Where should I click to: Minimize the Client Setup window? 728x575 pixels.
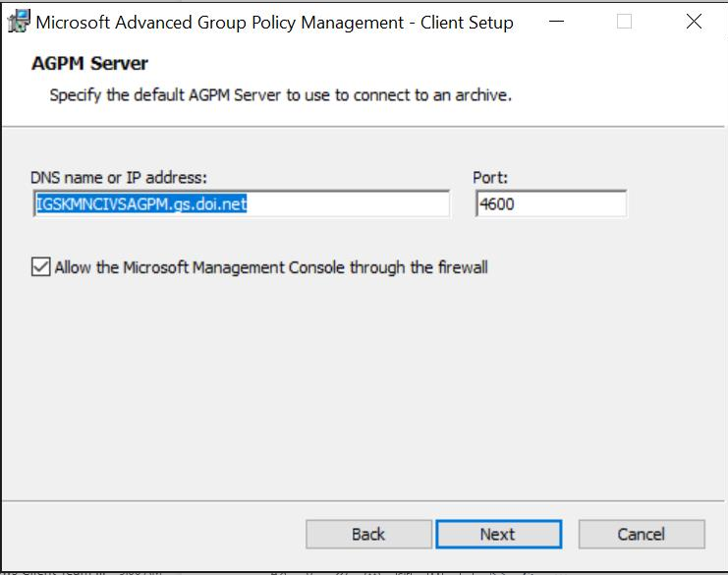coord(556,22)
